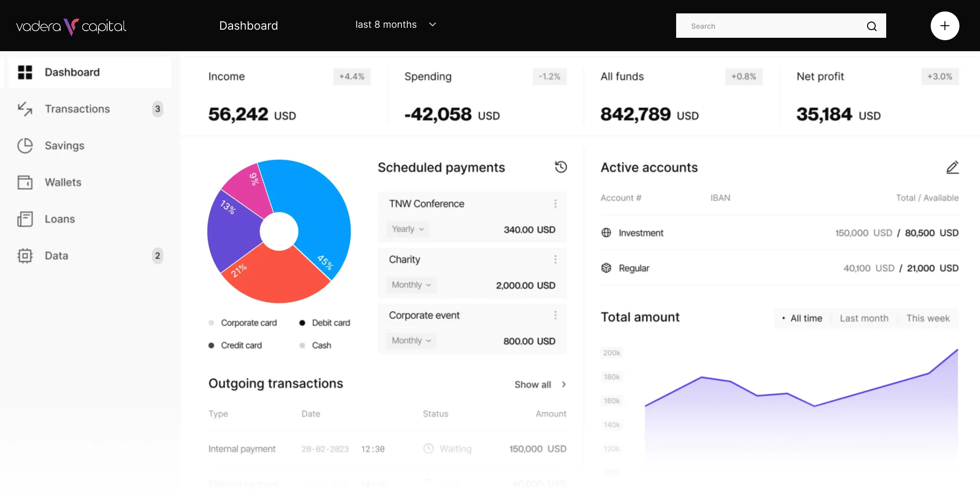Open the Dashboard menu item
The width and height of the screenshot is (980, 498).
click(72, 72)
